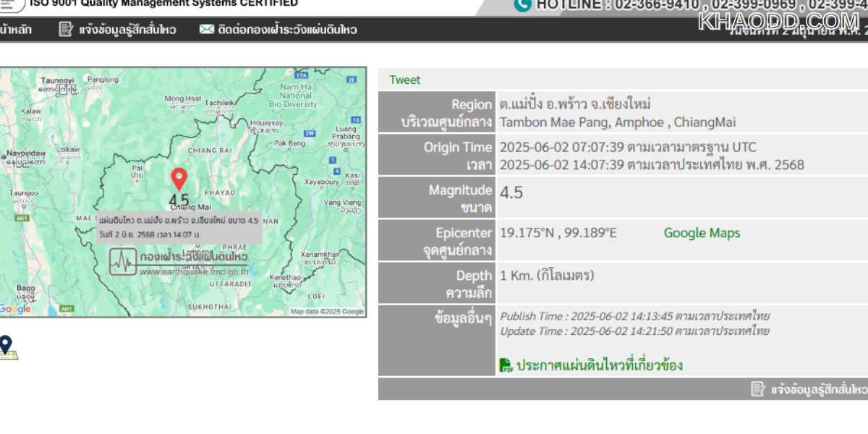Click the Magnitude row header cell
Viewport: 868px width, 434px height.
pos(436,199)
